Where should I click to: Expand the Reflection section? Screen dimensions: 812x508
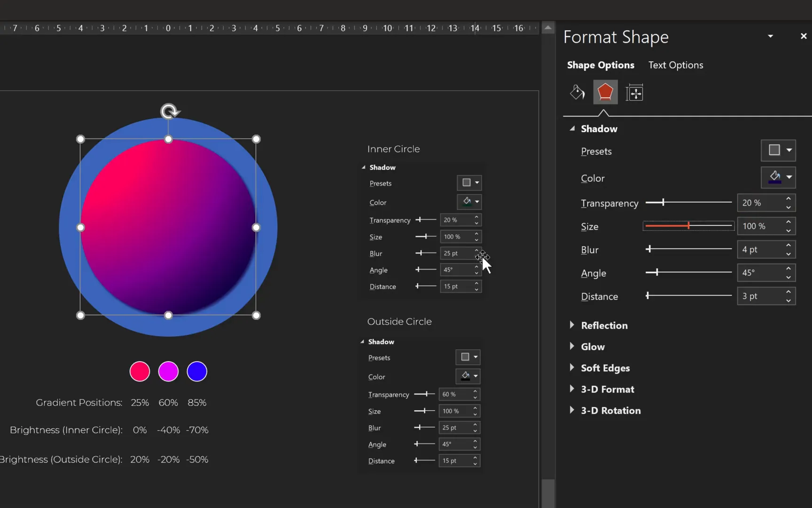pyautogui.click(x=572, y=325)
